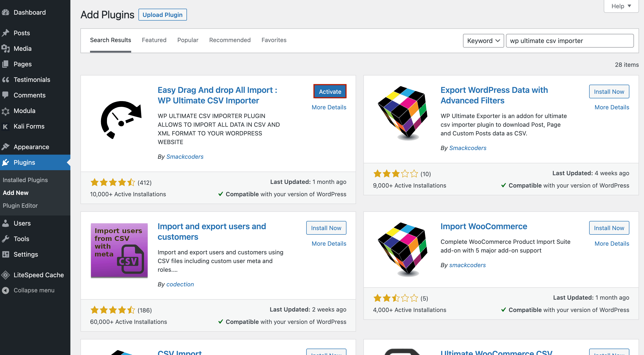Click Import users from CSV purple thumbnail
644x355 pixels.
click(119, 250)
